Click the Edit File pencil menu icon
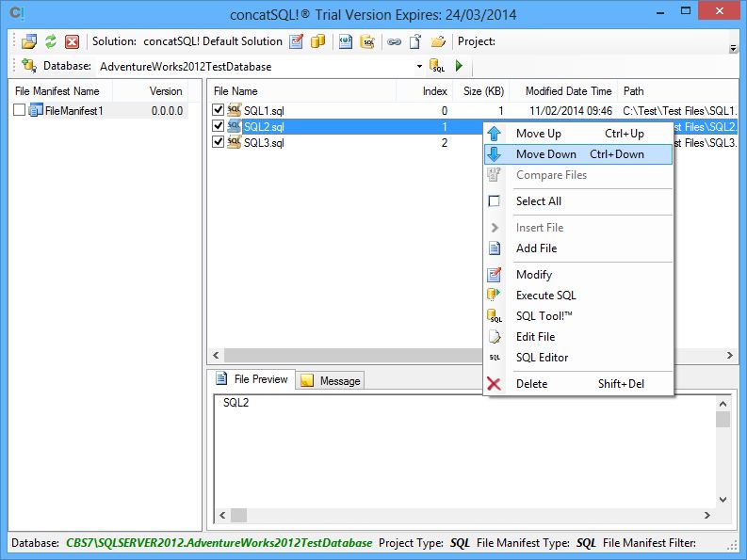Viewport: 747px width, 560px height. pyautogui.click(x=495, y=337)
